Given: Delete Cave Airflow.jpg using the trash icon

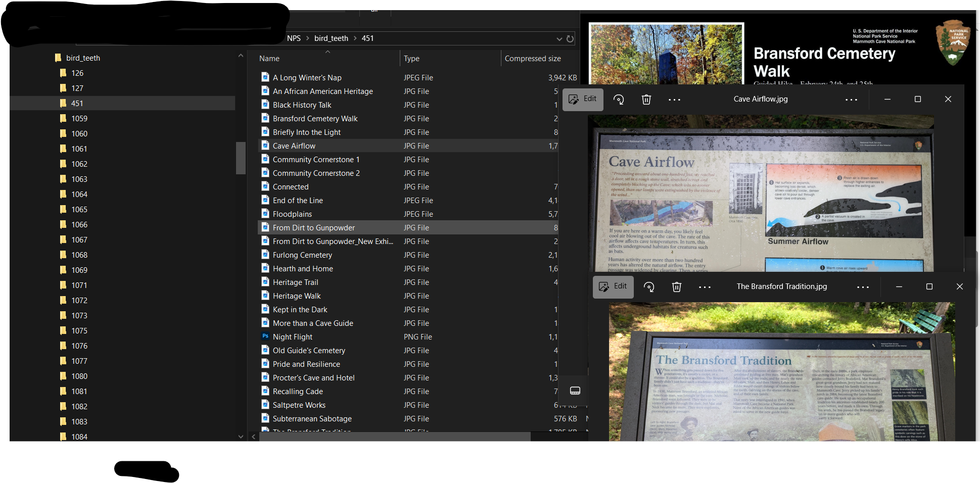Looking at the screenshot, I should coord(646,100).
